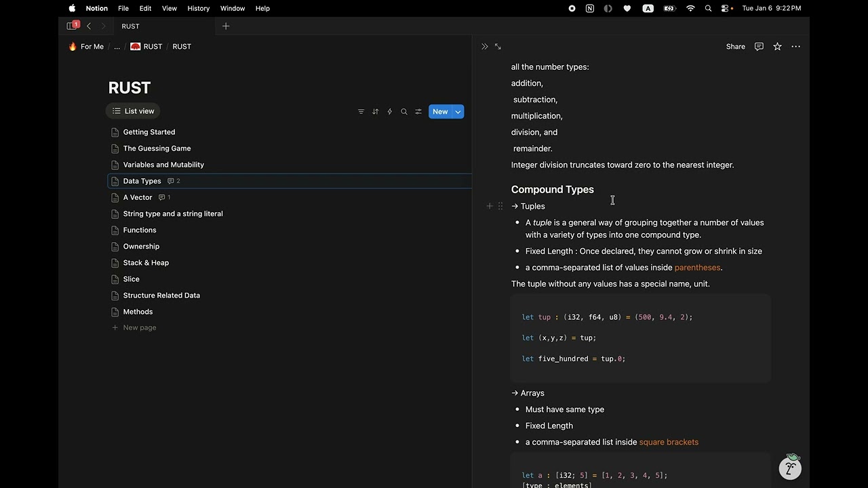Open the Apple menu
The height and width of the screenshot is (488, 868).
pyautogui.click(x=72, y=8)
